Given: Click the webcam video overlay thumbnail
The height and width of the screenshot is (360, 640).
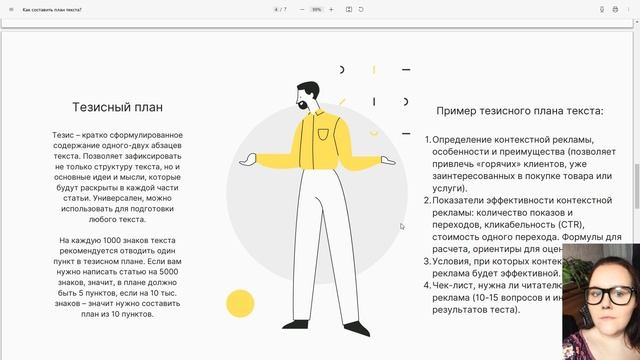Looking at the screenshot, I should (601, 302).
